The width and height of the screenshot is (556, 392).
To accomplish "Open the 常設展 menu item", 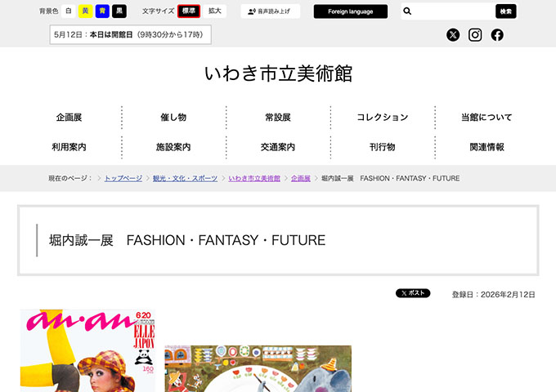I will [278, 118].
